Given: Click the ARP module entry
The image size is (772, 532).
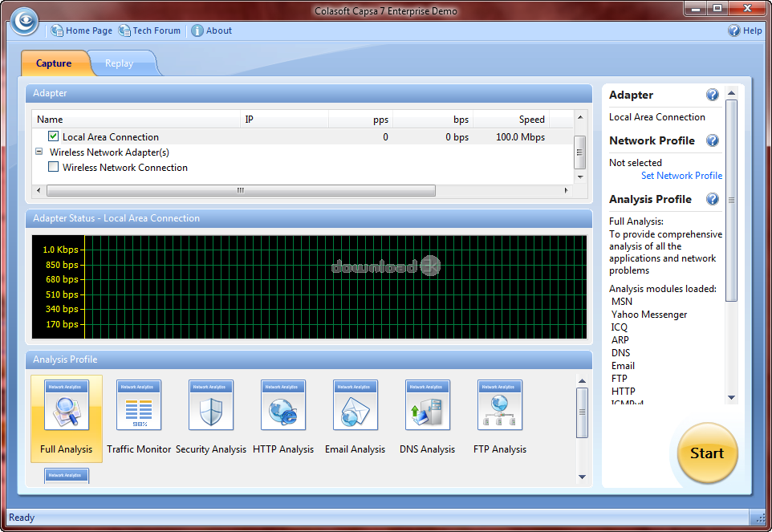Looking at the screenshot, I should coord(620,340).
